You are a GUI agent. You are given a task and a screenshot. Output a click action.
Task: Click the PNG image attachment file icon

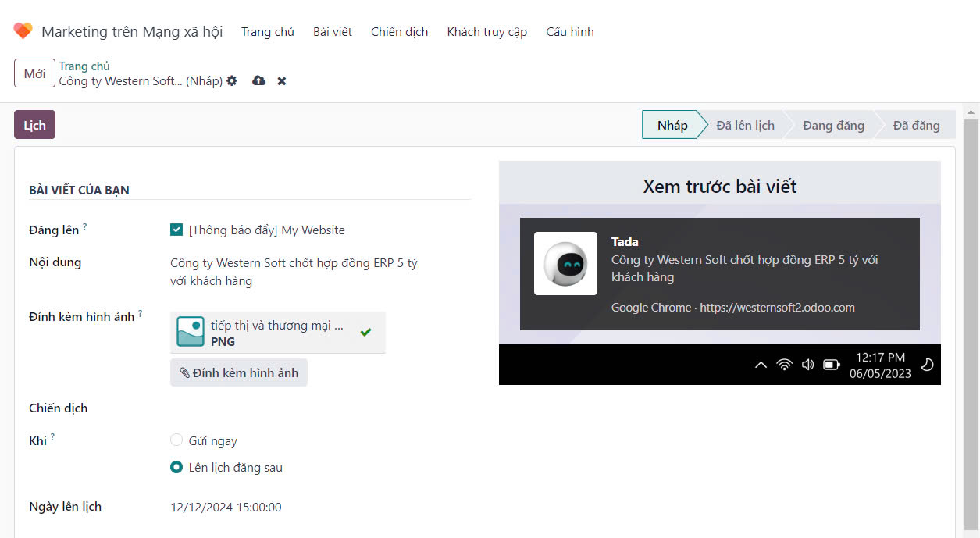191,332
